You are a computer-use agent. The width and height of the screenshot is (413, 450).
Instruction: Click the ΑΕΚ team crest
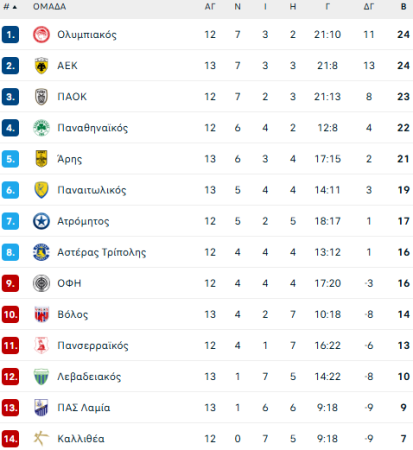pyautogui.click(x=41, y=66)
